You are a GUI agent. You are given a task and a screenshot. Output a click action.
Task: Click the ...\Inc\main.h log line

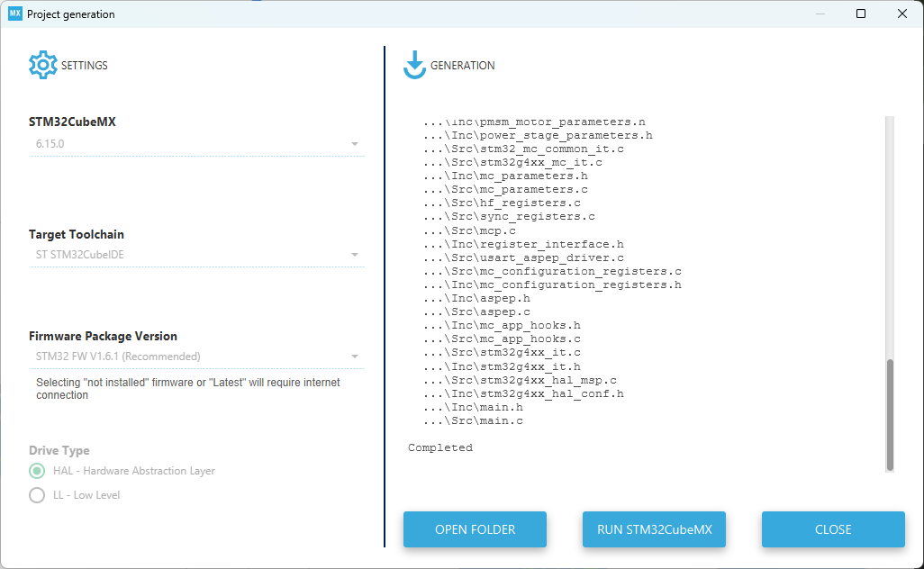click(x=473, y=407)
